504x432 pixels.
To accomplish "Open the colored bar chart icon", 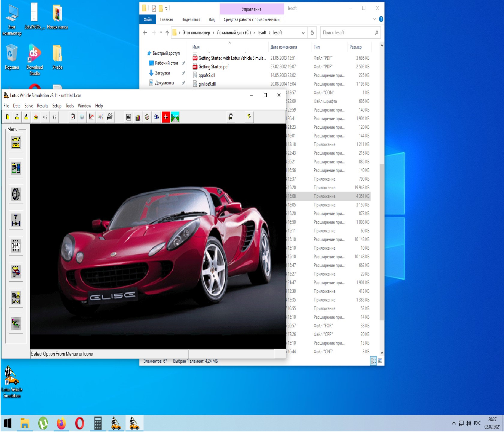I will pos(138,117).
